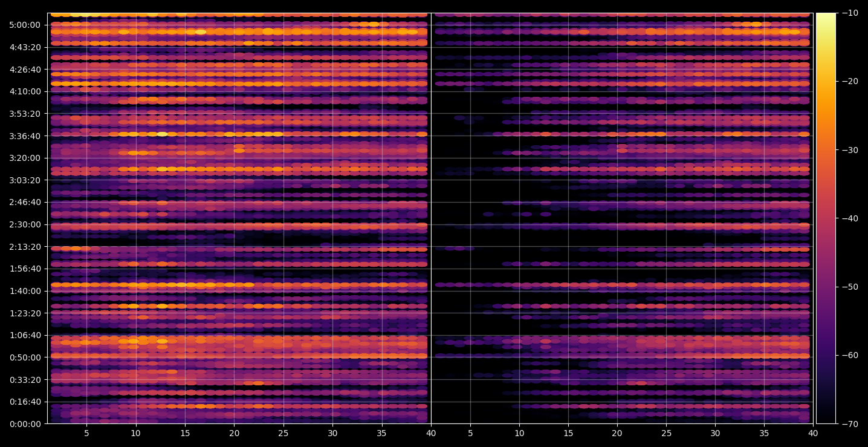Click the −10 colorbar tick label
This screenshot has height=447, width=868.
[x=850, y=13]
